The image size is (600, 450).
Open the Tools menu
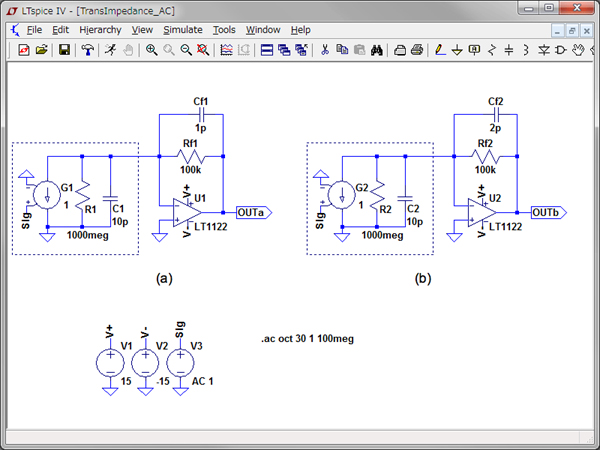click(x=224, y=30)
